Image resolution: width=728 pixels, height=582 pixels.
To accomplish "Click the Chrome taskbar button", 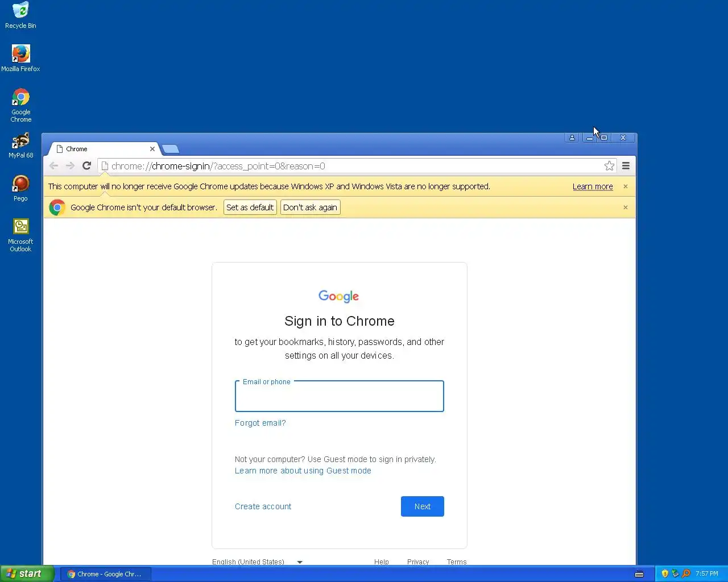I will pyautogui.click(x=106, y=574).
